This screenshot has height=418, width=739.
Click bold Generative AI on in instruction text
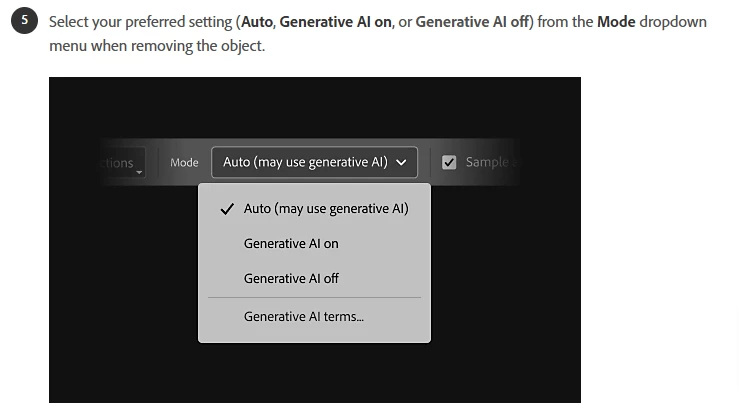click(x=334, y=22)
